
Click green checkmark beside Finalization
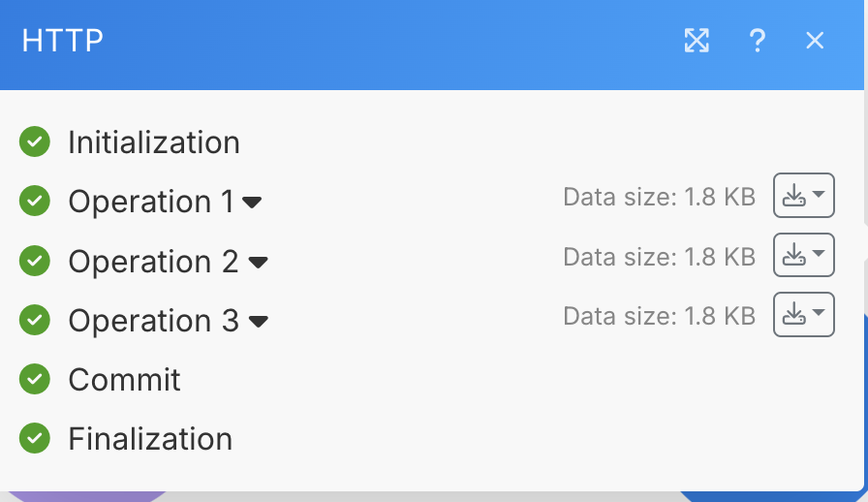(34, 438)
